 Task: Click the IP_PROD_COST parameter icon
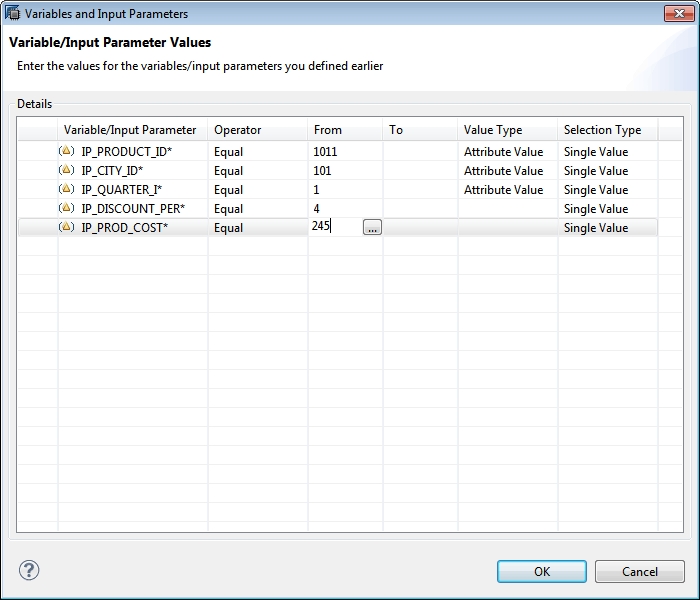pyautogui.click(x=66, y=227)
